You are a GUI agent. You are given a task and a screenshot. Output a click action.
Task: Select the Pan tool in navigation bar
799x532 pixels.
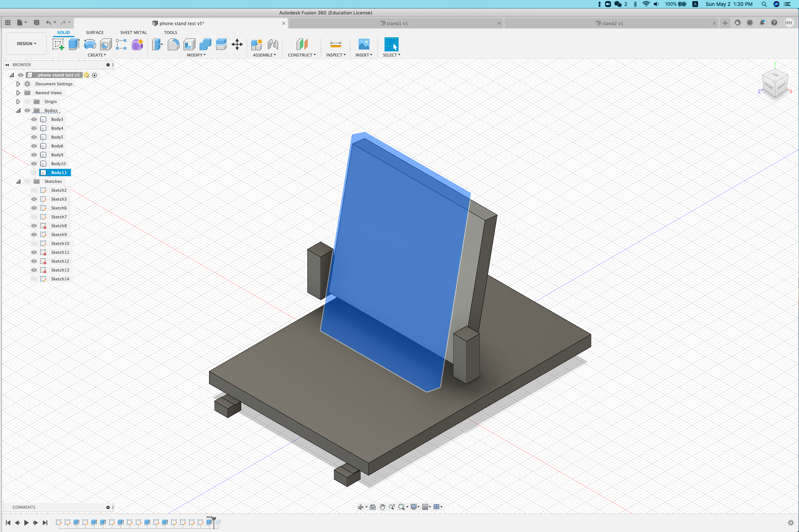coord(383,507)
